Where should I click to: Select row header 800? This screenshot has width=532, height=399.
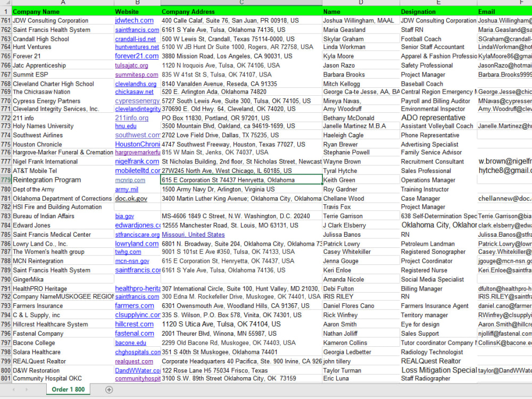(6, 370)
